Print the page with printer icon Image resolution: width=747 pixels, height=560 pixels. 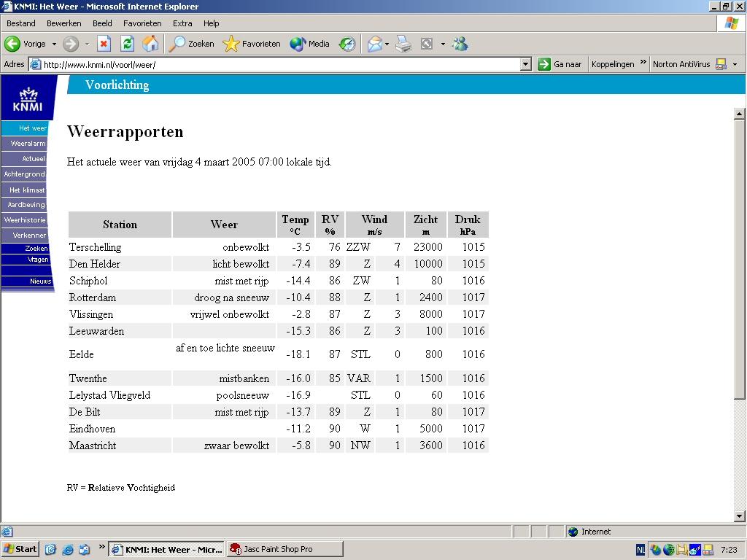[403, 44]
